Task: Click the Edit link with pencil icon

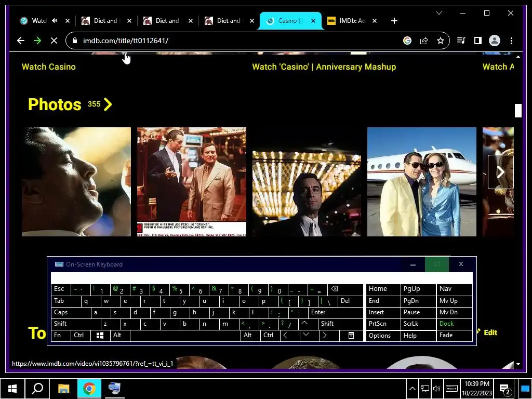Action: [x=487, y=332]
